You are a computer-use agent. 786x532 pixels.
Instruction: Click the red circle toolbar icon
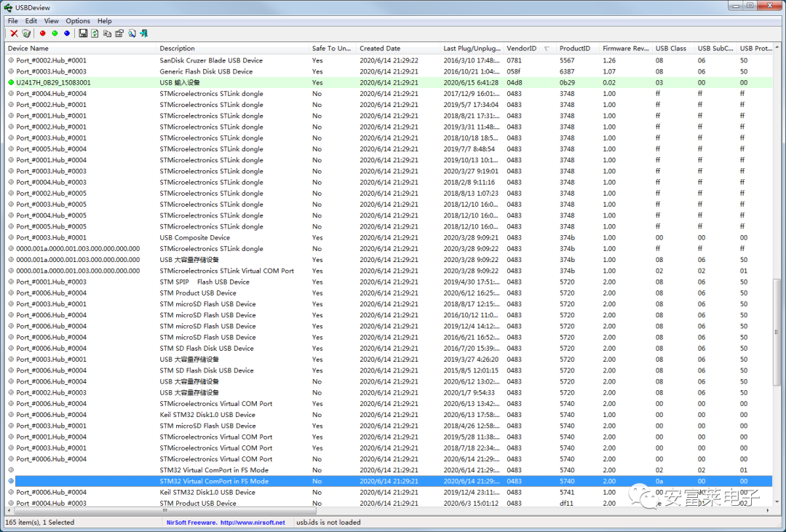43,33
